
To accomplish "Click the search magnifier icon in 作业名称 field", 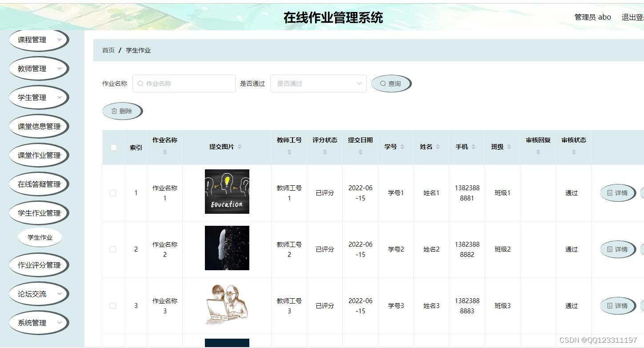I will (x=140, y=84).
